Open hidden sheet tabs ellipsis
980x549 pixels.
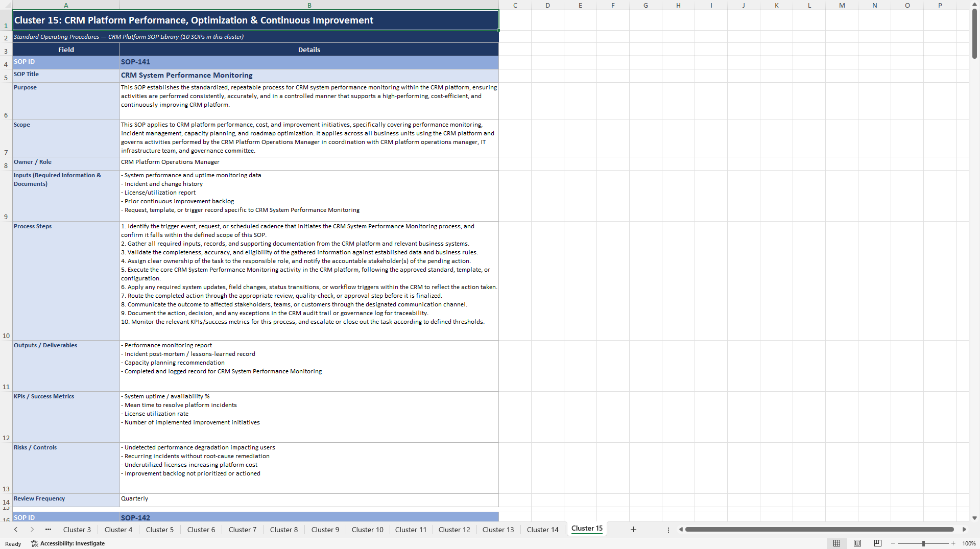point(48,530)
